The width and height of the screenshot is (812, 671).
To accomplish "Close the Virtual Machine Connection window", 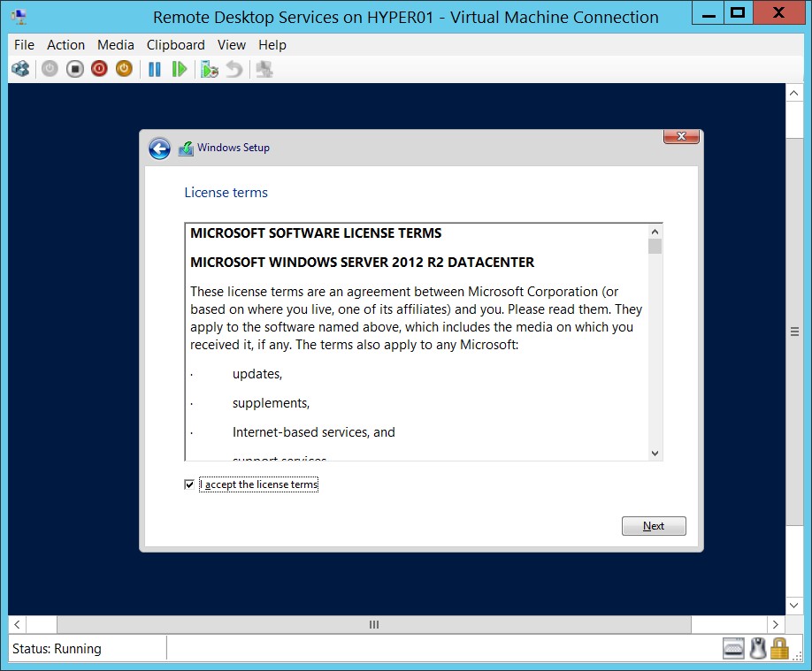I will click(778, 13).
